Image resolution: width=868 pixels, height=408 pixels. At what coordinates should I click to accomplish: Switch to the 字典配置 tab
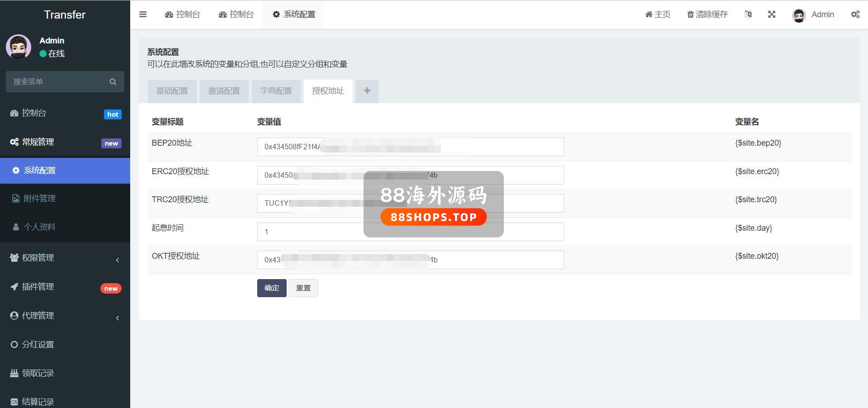tap(276, 91)
